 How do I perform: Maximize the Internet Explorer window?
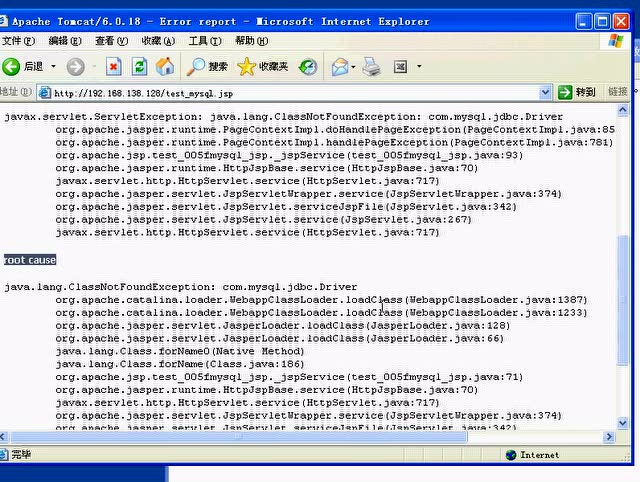click(602, 21)
